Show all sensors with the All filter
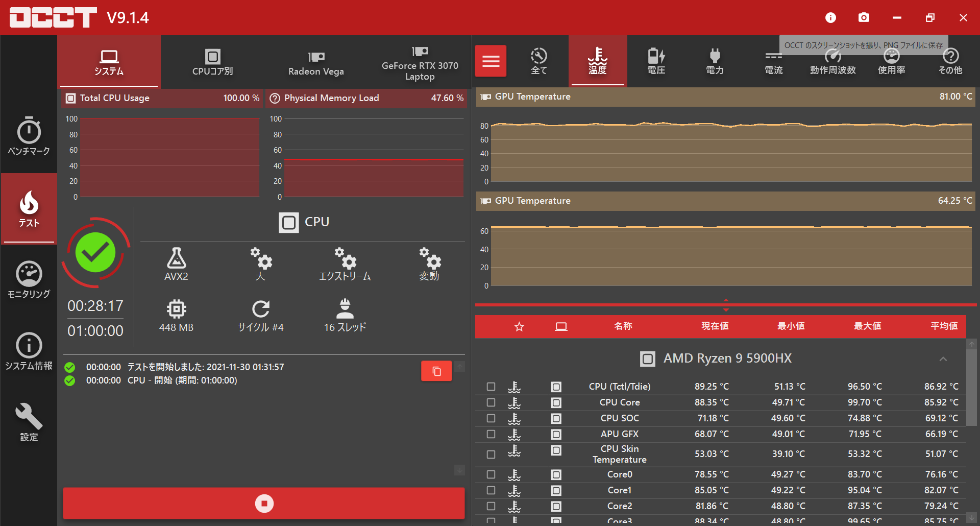 538,61
